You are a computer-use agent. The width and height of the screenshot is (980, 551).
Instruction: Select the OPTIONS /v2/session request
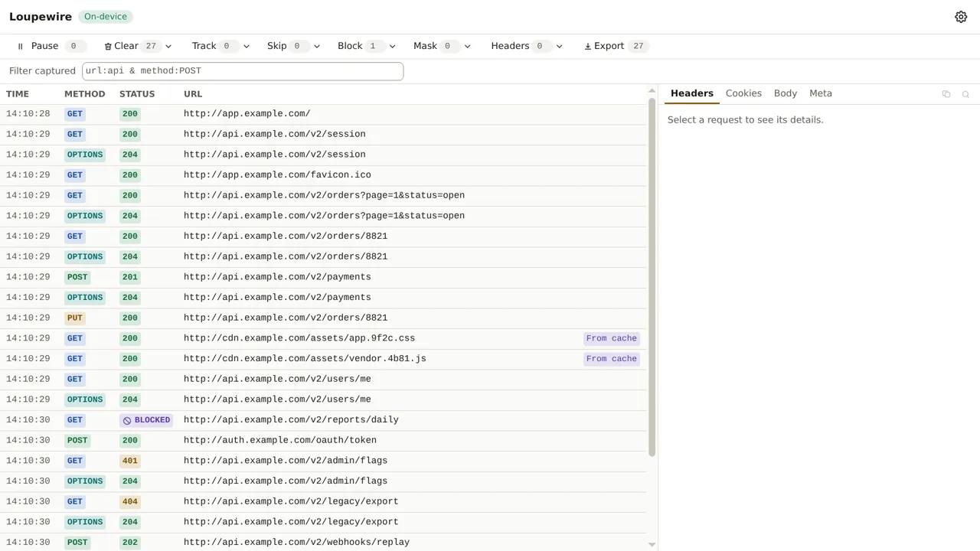pos(323,155)
